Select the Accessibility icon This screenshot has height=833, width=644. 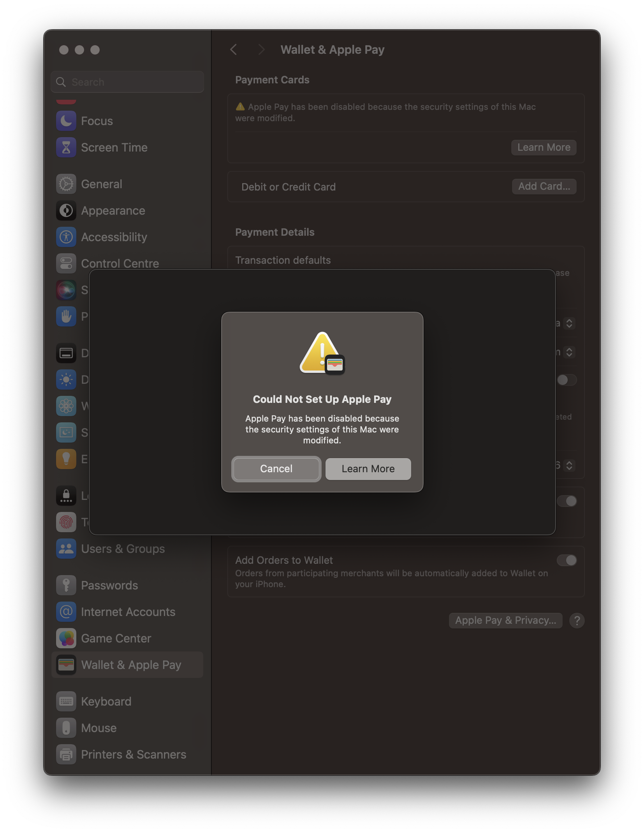(66, 237)
